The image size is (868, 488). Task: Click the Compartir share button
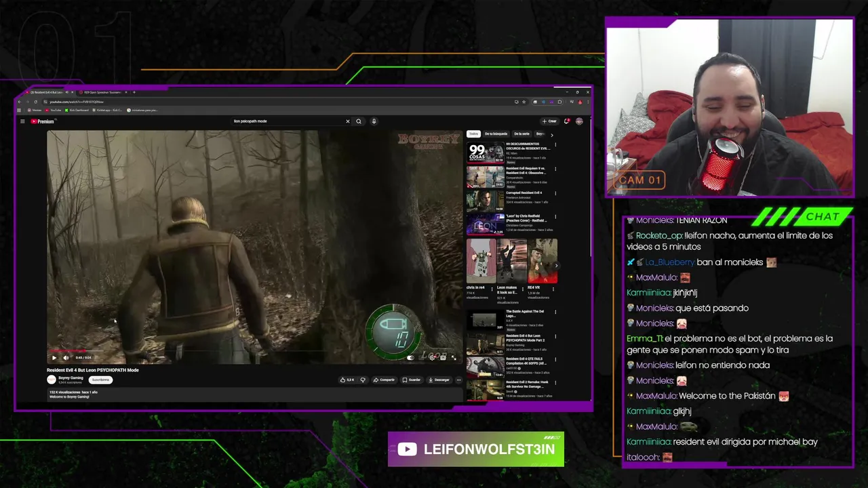384,380
